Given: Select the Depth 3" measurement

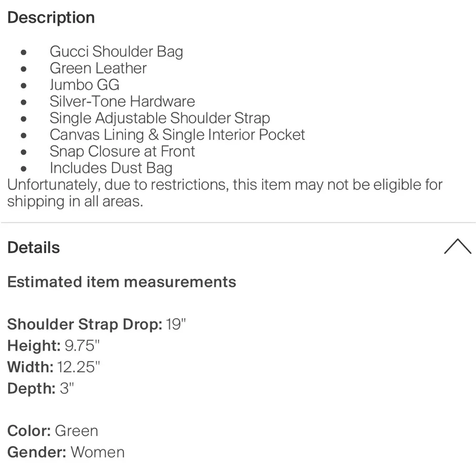Looking at the screenshot, I should (41, 388).
